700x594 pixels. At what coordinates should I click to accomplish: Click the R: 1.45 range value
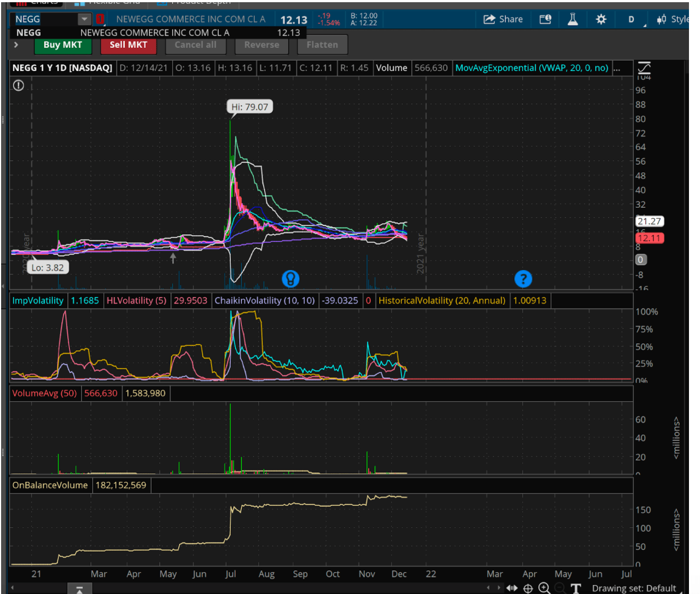click(354, 68)
